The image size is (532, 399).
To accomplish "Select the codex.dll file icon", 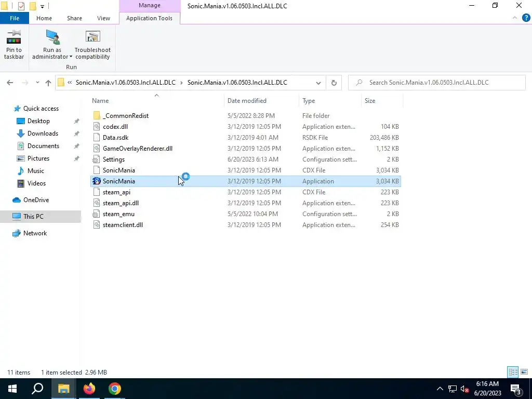I will 97,127.
